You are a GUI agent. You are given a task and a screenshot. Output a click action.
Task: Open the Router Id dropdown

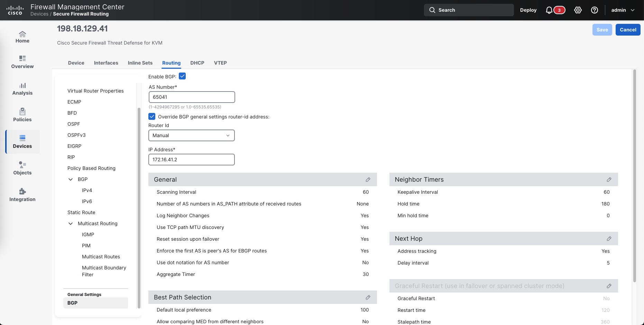coord(191,135)
